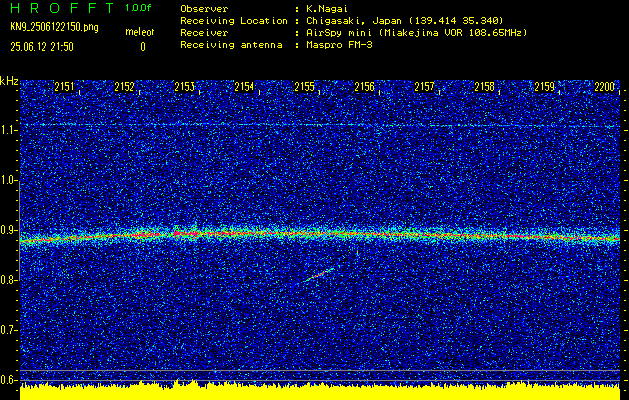Click the meteor count value 0
Image resolution: width=629 pixels, height=400 pixels.
[x=143, y=47]
